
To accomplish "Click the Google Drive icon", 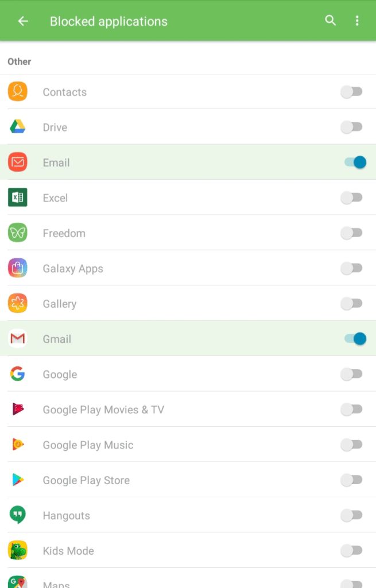I will (16, 127).
